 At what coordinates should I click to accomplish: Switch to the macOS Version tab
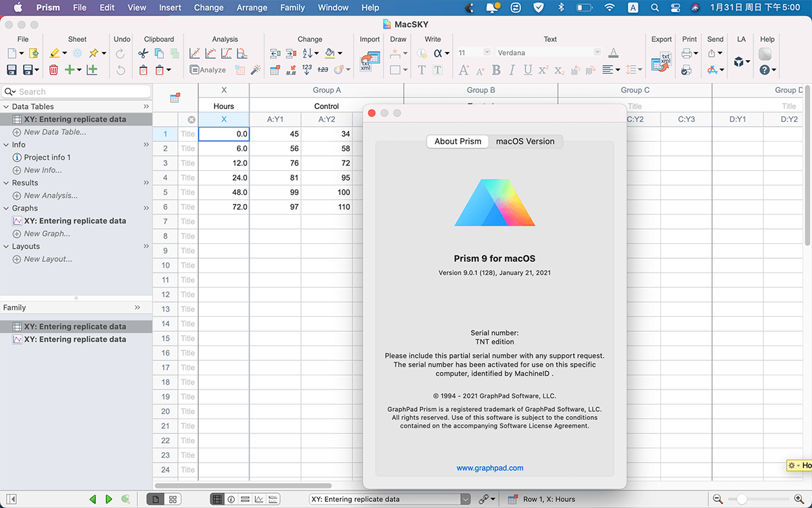coord(525,142)
